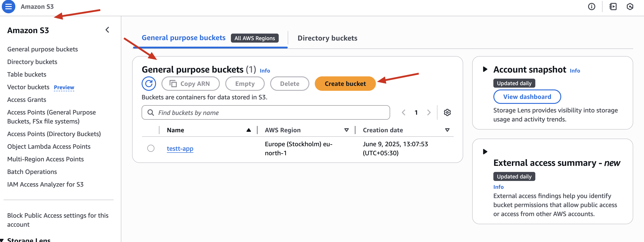Expand the Account snapshot section
644x242 pixels.
tap(485, 69)
